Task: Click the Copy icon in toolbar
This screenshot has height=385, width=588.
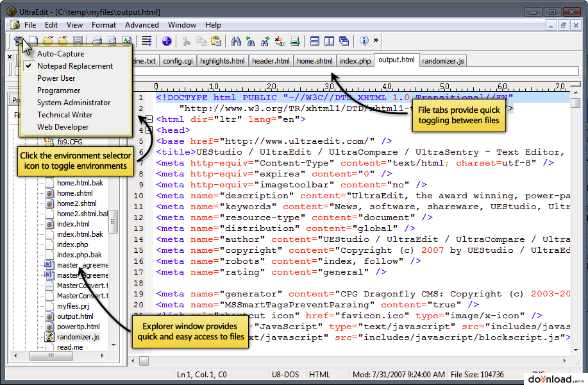Action: (201, 40)
